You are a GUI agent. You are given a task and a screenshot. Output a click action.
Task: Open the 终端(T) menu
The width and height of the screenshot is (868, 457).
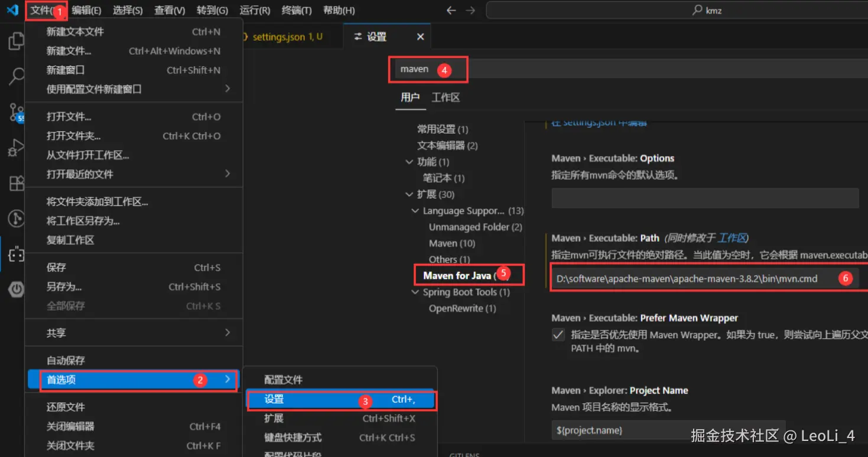297,10
